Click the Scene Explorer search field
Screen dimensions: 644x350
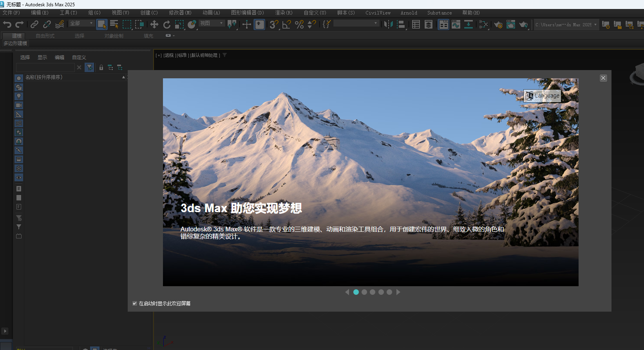pos(45,67)
